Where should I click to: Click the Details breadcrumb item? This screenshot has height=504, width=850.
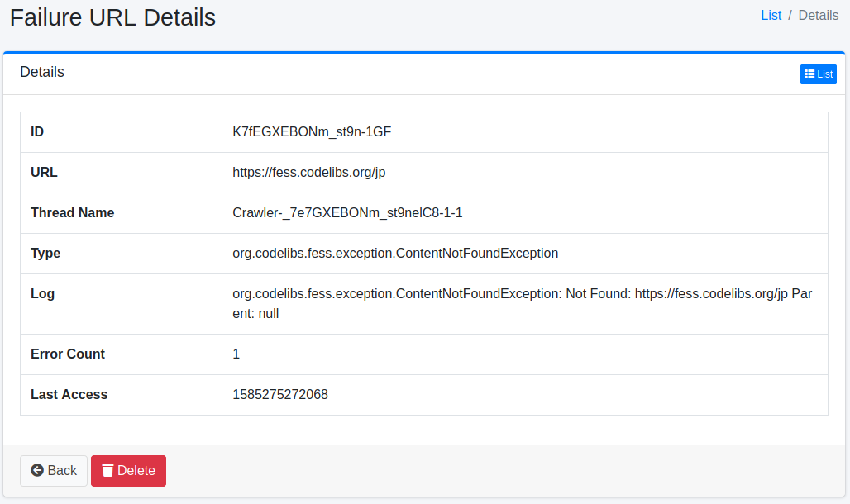point(818,15)
